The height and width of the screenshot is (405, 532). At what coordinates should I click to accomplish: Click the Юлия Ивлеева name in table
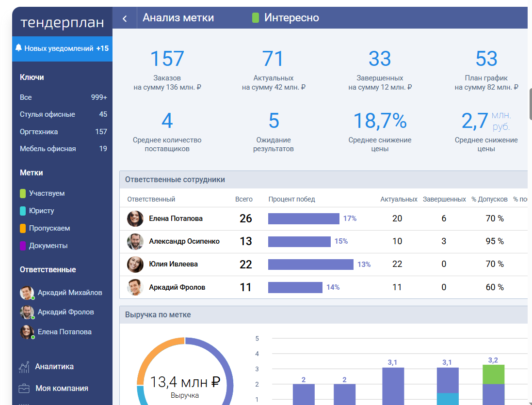coord(174,264)
